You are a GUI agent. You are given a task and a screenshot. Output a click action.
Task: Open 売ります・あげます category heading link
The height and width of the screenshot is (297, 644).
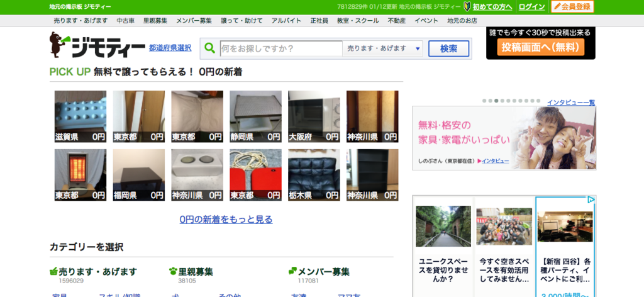97,272
